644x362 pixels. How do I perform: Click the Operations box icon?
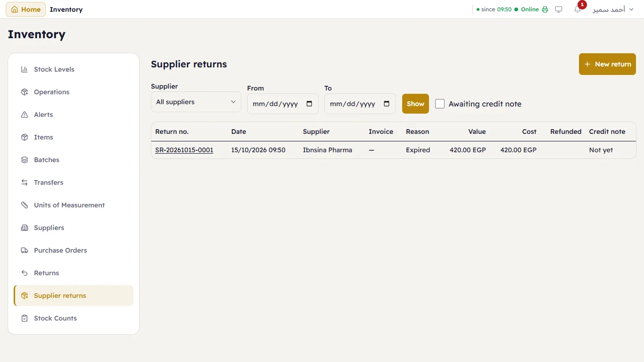pos(25,92)
